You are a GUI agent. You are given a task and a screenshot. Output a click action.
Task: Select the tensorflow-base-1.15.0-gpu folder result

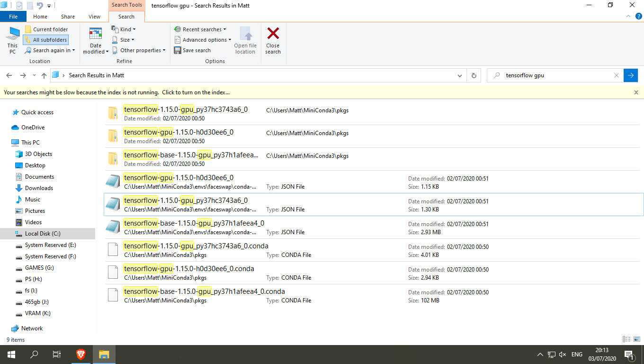point(374,159)
